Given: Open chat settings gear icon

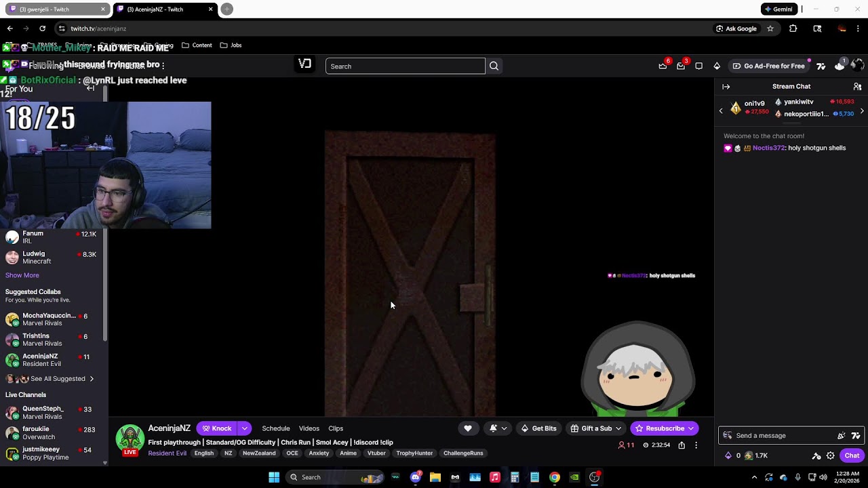Looking at the screenshot, I should (830, 455).
